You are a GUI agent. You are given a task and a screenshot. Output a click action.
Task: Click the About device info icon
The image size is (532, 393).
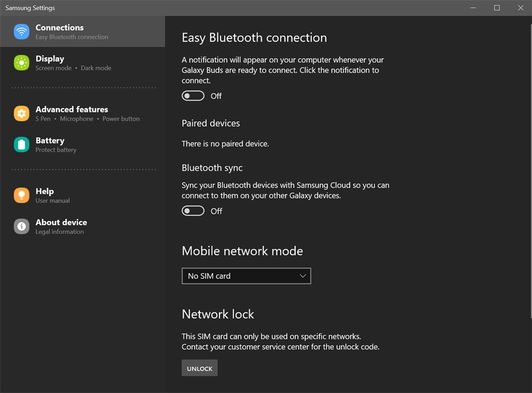pos(21,226)
